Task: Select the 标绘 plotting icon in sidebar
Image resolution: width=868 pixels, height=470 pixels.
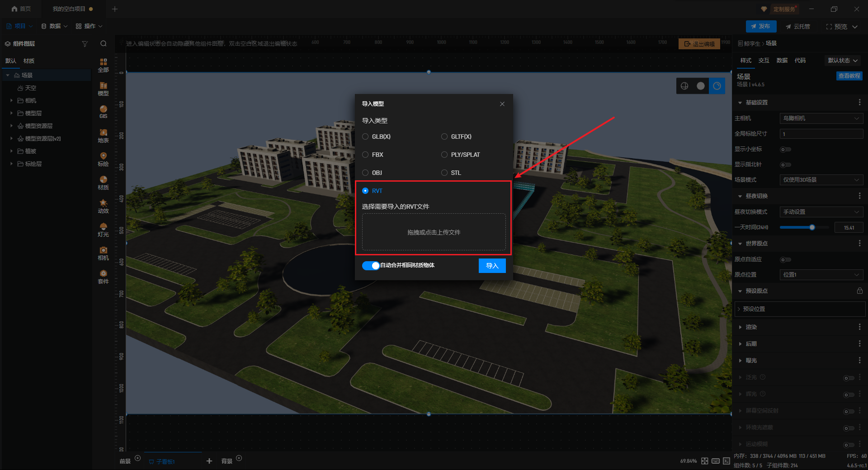Action: click(x=104, y=159)
